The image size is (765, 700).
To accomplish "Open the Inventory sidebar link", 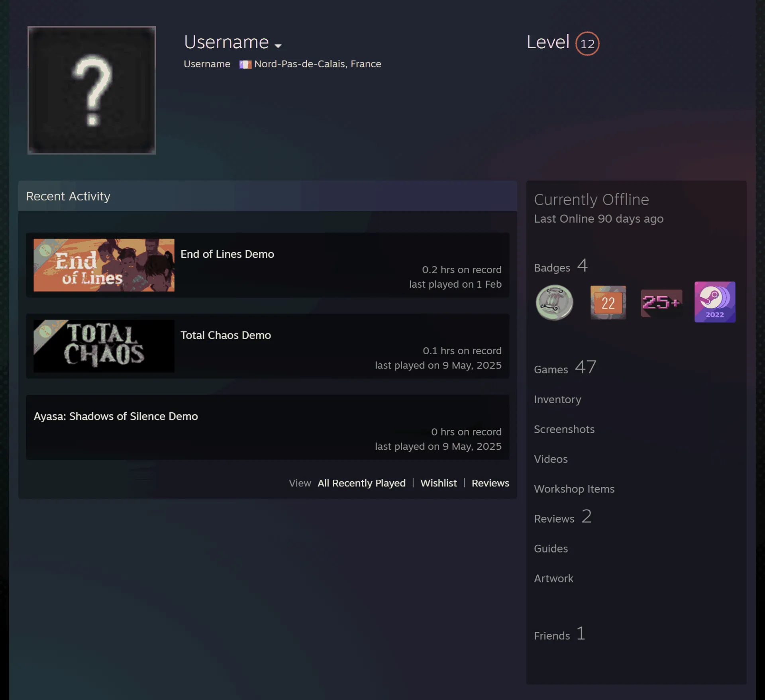I will click(557, 400).
